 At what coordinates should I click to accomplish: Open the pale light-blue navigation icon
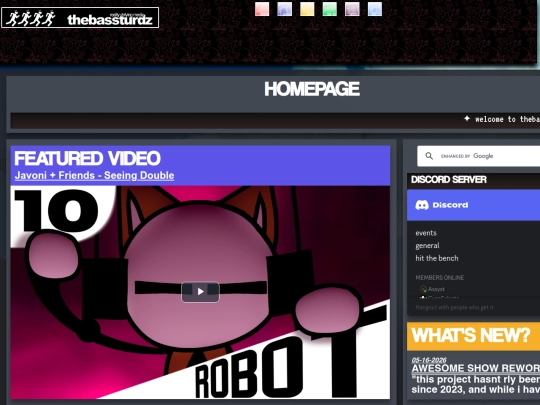[375, 9]
